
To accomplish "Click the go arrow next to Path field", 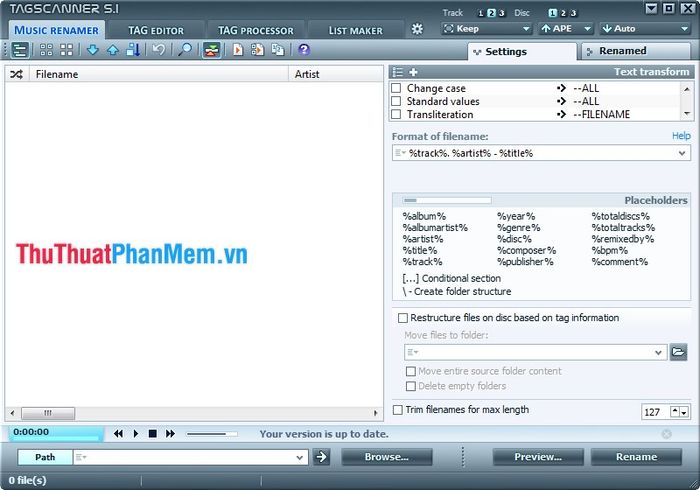I will (x=321, y=457).
